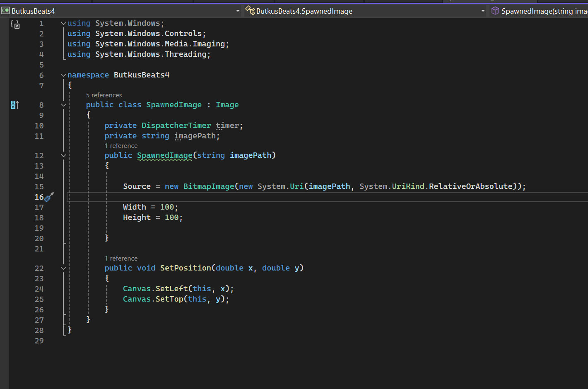Viewport: 588px width, 389px height.
Task: Collapse the SpawnedImage class region
Action: click(x=63, y=105)
